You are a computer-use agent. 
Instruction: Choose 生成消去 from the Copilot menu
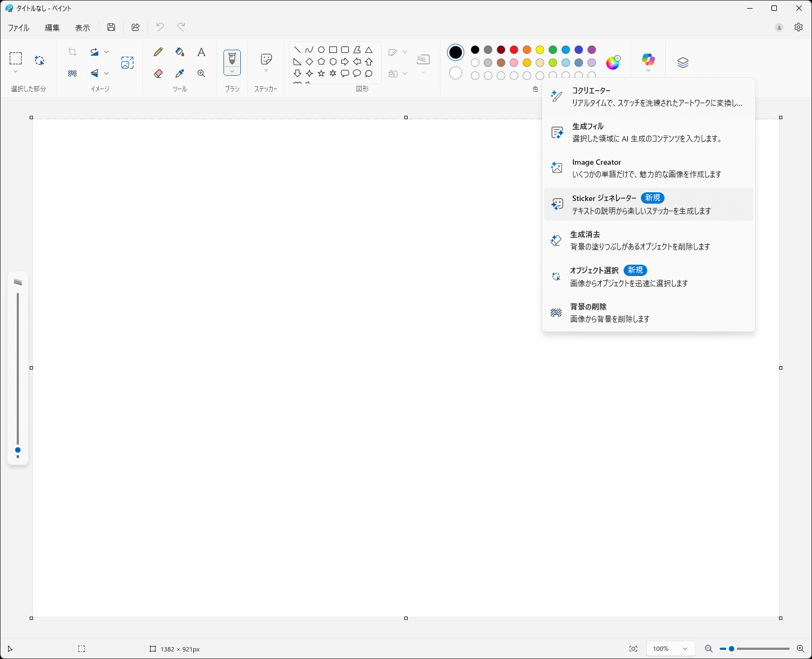[648, 240]
